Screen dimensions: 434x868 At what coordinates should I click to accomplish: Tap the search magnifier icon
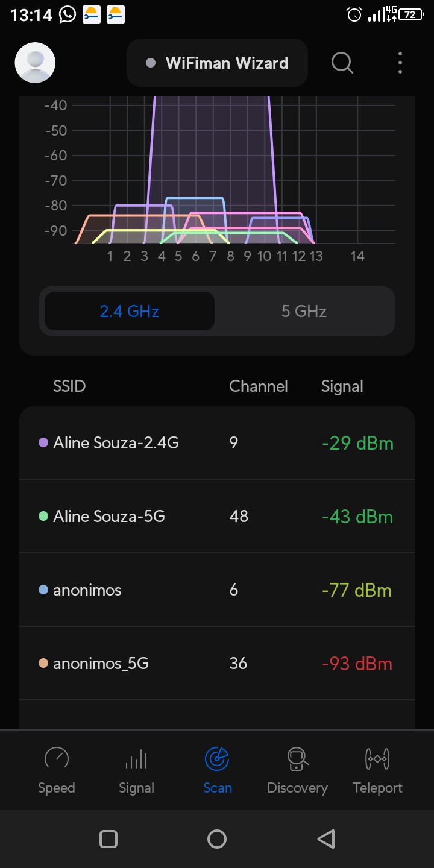(342, 63)
